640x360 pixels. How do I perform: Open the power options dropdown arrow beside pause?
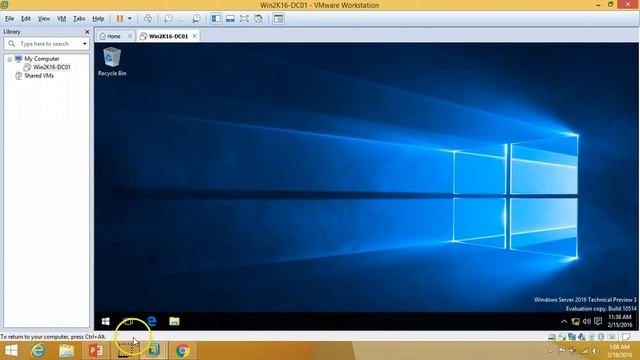[x=130, y=18]
